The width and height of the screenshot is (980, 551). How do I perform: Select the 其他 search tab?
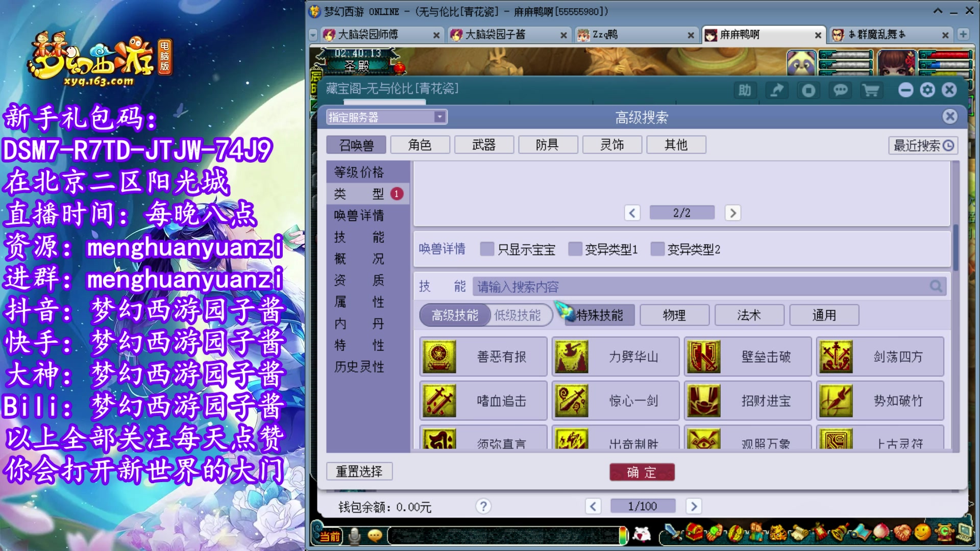tap(676, 145)
